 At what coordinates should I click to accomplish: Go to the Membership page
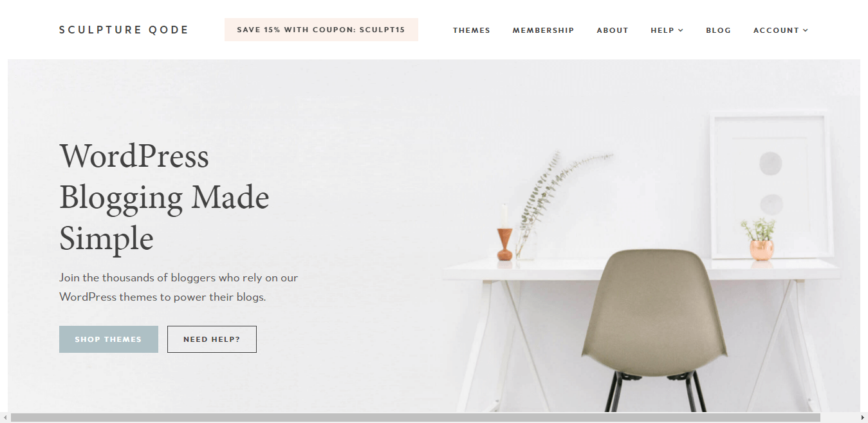[543, 30]
